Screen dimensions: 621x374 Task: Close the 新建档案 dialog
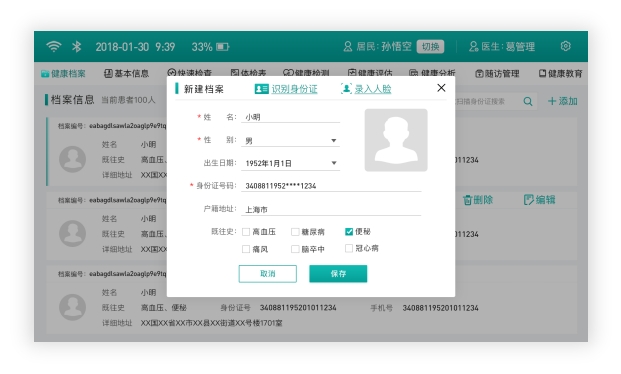(441, 88)
